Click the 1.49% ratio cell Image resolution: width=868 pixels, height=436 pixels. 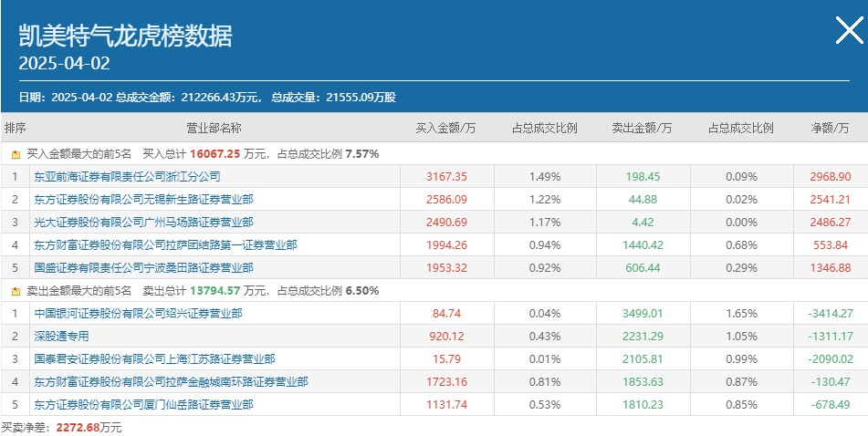pyautogui.click(x=545, y=177)
